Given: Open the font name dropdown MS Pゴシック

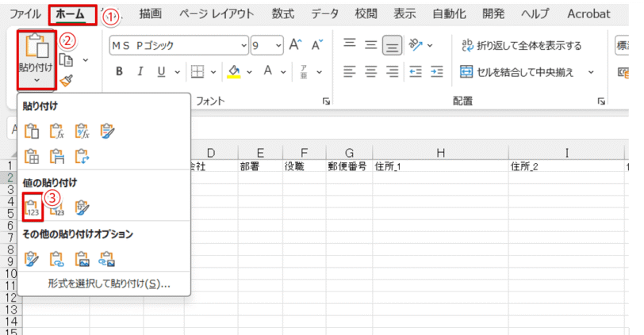Looking at the screenshot, I should pos(244,45).
